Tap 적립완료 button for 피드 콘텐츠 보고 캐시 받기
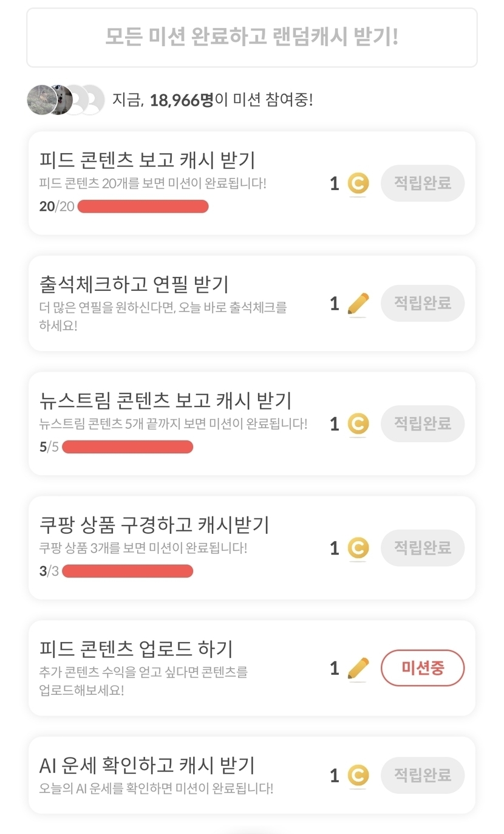 point(423,183)
